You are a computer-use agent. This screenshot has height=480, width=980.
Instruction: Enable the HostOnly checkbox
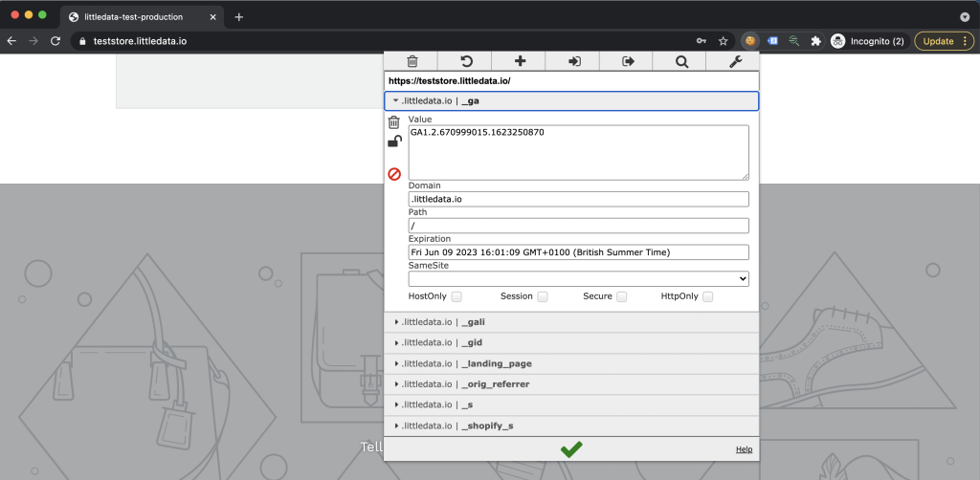click(x=457, y=296)
